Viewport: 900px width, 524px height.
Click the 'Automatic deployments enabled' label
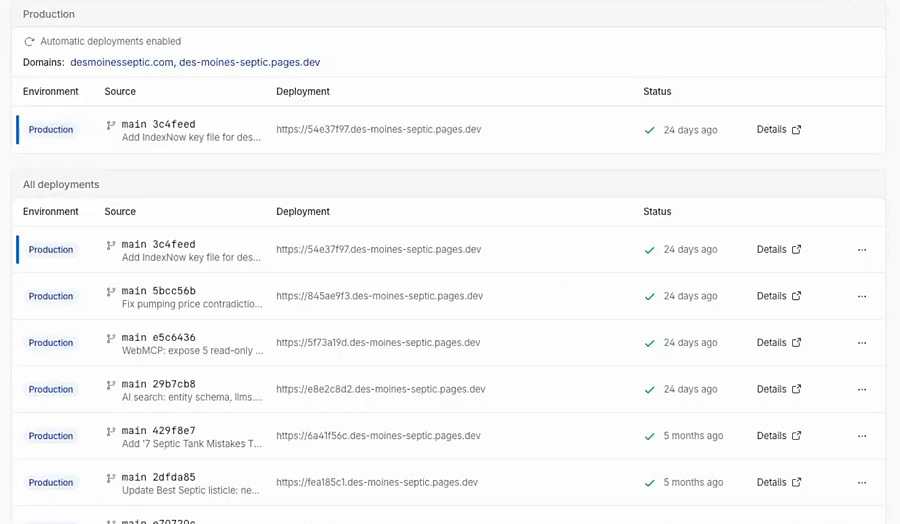click(x=111, y=41)
